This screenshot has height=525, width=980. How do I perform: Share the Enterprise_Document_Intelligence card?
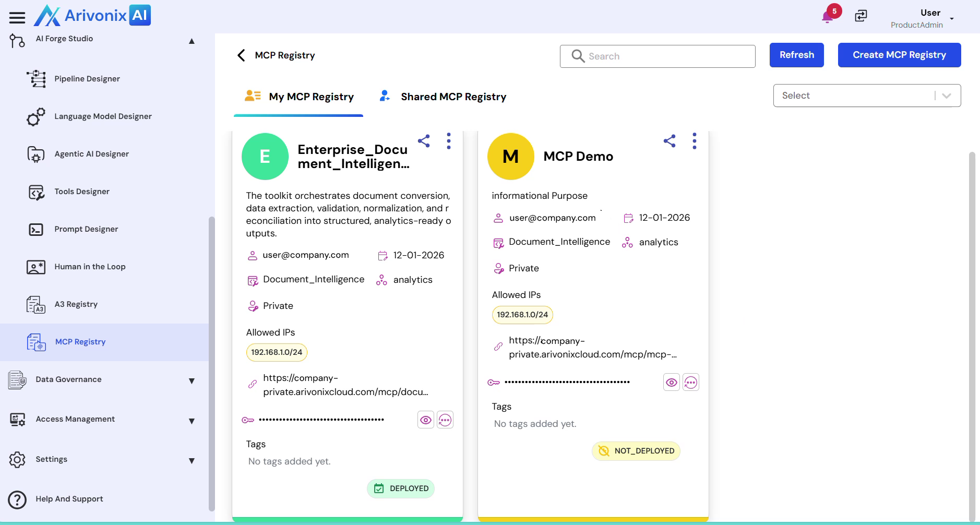(x=424, y=141)
